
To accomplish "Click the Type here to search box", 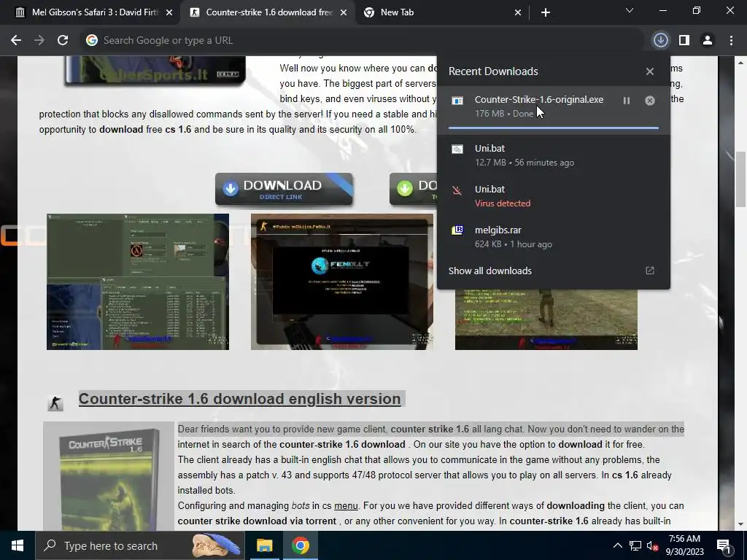I will click(140, 545).
